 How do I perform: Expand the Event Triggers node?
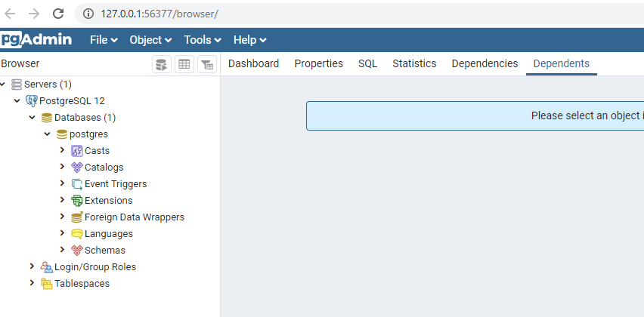[63, 183]
